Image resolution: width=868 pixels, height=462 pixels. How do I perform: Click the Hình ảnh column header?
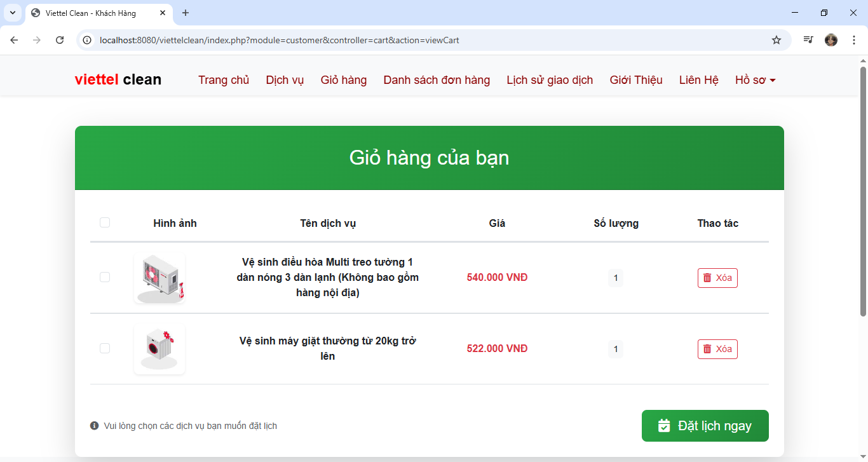[175, 223]
